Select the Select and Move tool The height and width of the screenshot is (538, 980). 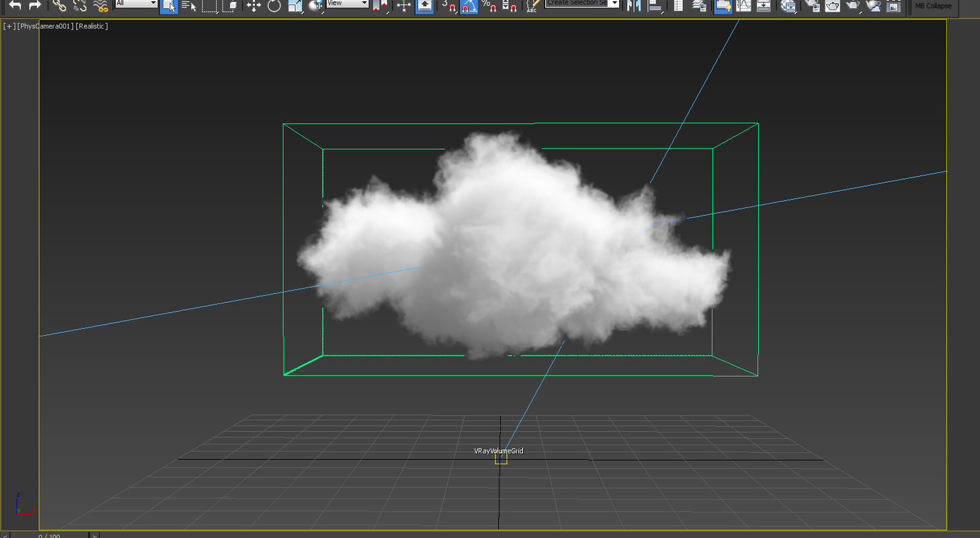click(x=253, y=7)
